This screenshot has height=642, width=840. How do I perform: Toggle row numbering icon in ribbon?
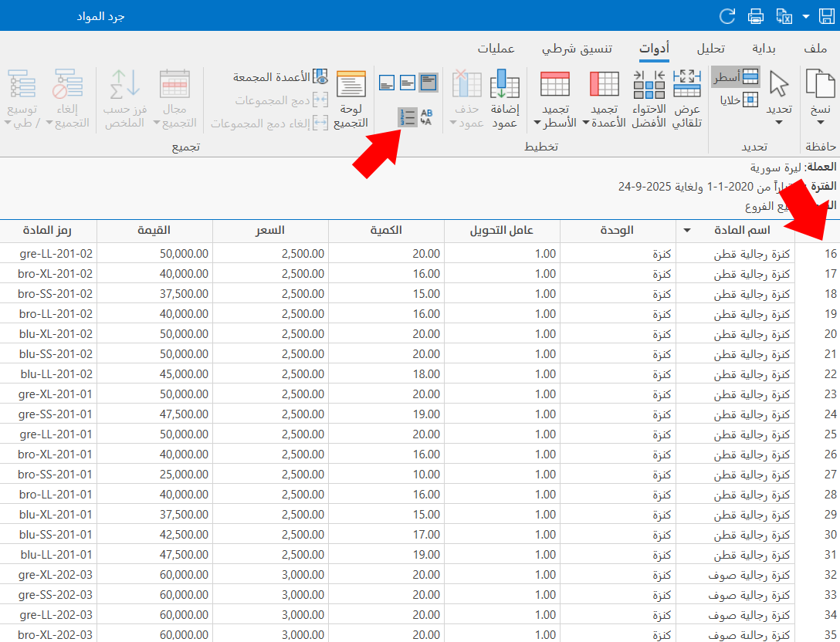[x=408, y=117]
